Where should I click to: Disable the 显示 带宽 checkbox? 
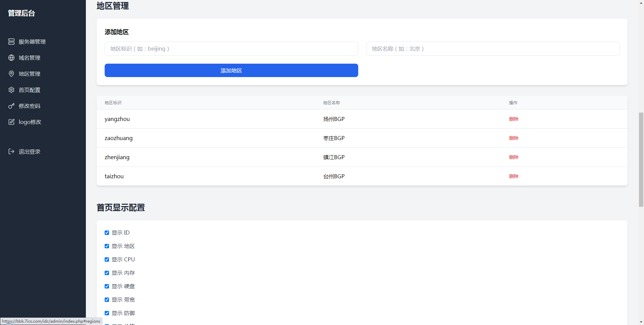pos(107,300)
